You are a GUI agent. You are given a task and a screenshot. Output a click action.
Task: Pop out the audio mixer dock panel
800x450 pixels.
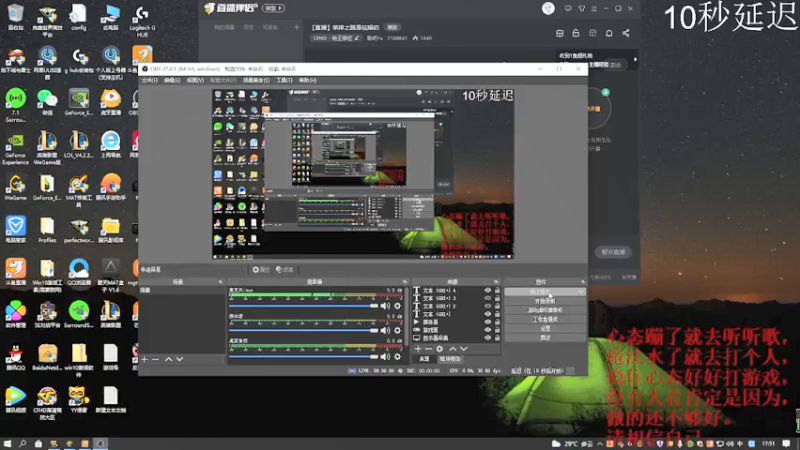click(x=405, y=282)
